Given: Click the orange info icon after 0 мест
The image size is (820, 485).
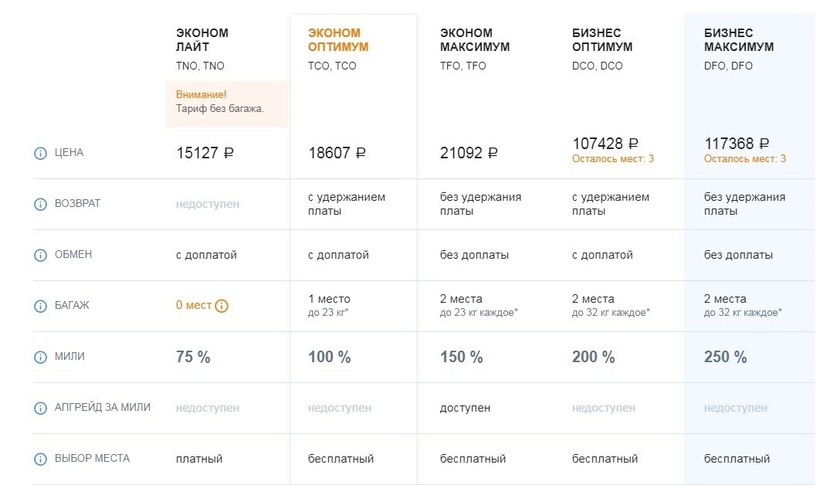Looking at the screenshot, I should 222,306.
